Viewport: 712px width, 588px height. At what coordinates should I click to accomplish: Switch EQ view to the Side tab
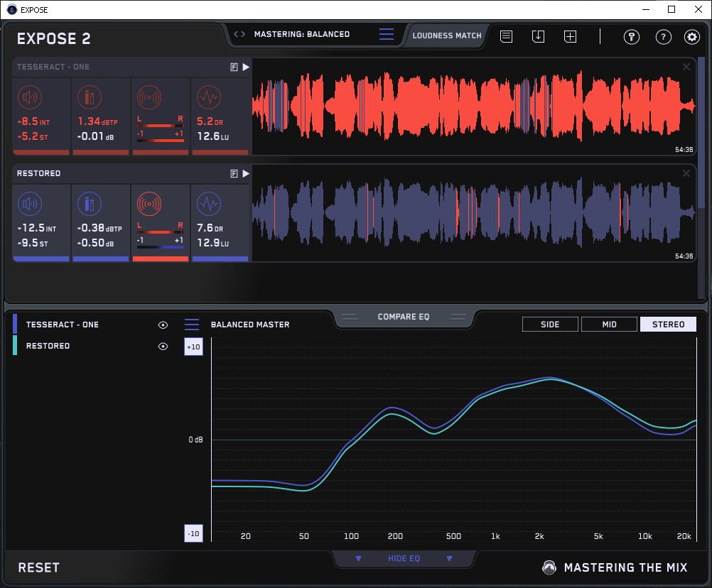pyautogui.click(x=550, y=325)
